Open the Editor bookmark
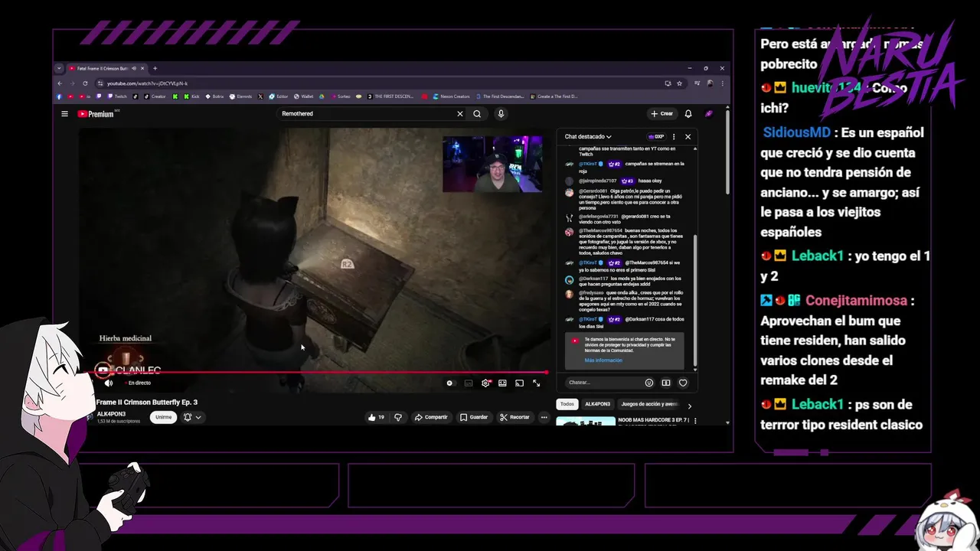This screenshot has height=551, width=980. (278, 96)
